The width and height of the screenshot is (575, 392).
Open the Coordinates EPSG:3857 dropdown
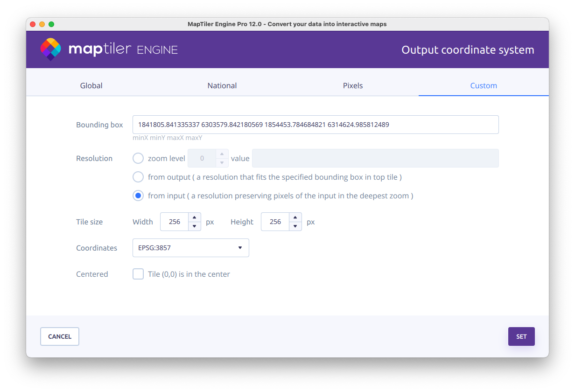[190, 248]
